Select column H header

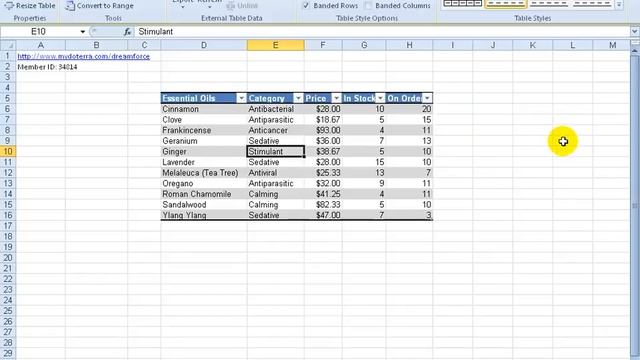409,45
